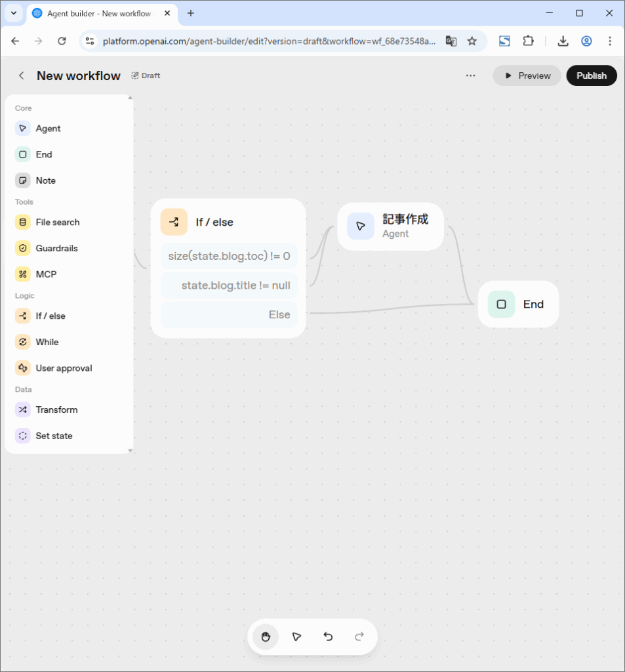
Task: Add a Transform data node
Action: 55,409
